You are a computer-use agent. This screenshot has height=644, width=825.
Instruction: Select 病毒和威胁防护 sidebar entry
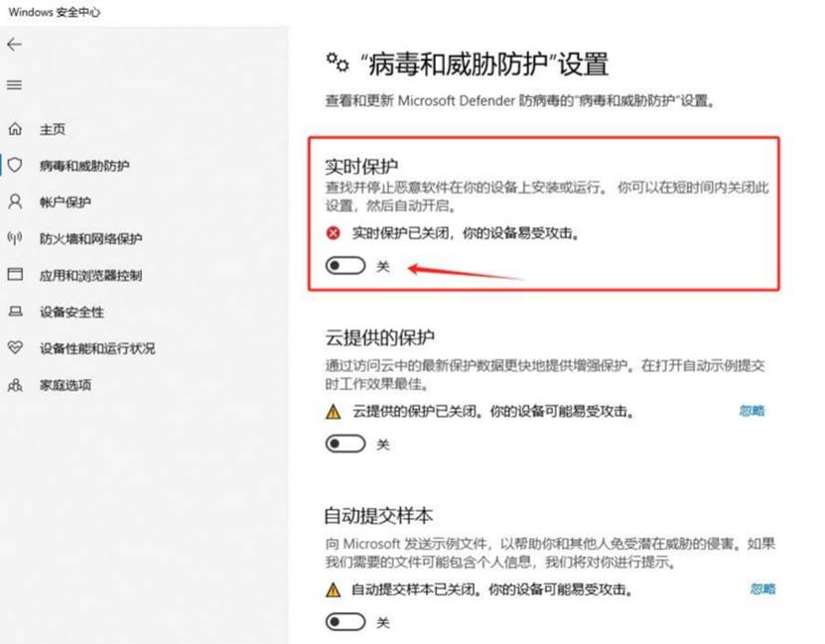[84, 166]
